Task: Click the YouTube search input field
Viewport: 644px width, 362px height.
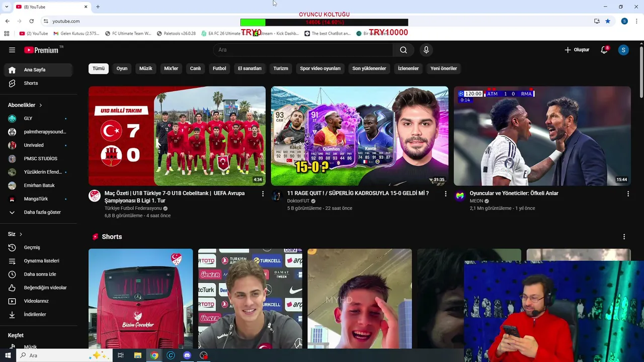Action: pos(303,50)
